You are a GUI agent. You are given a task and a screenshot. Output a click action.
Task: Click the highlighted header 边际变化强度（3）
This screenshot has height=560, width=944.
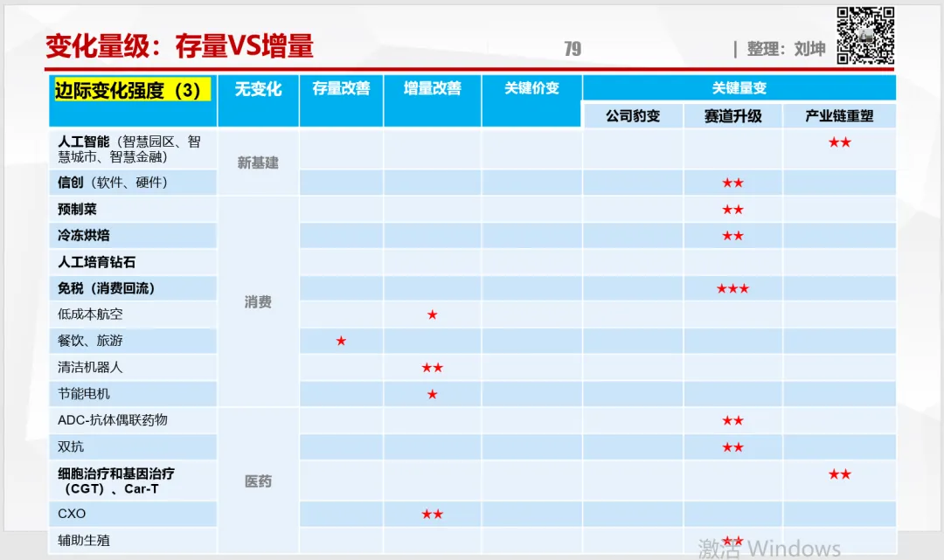click(x=133, y=90)
